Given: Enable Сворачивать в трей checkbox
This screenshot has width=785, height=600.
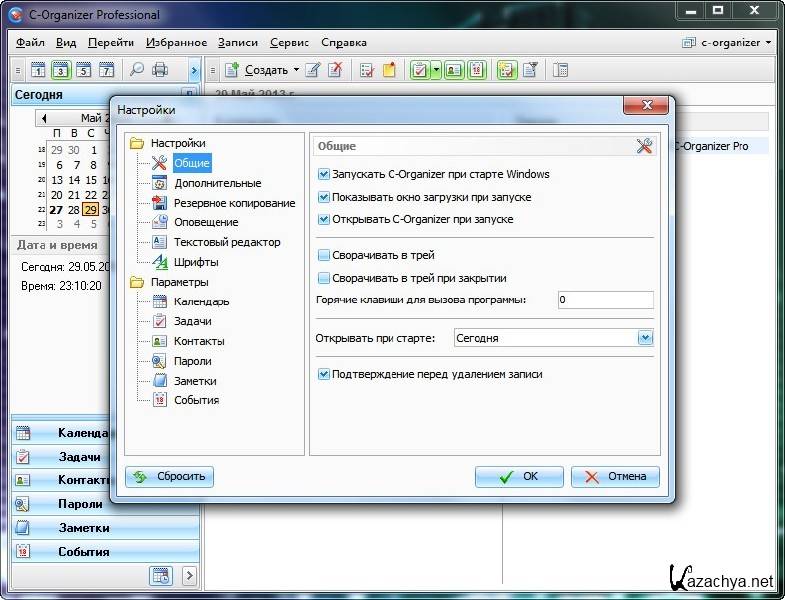Looking at the screenshot, I should pyautogui.click(x=324, y=256).
